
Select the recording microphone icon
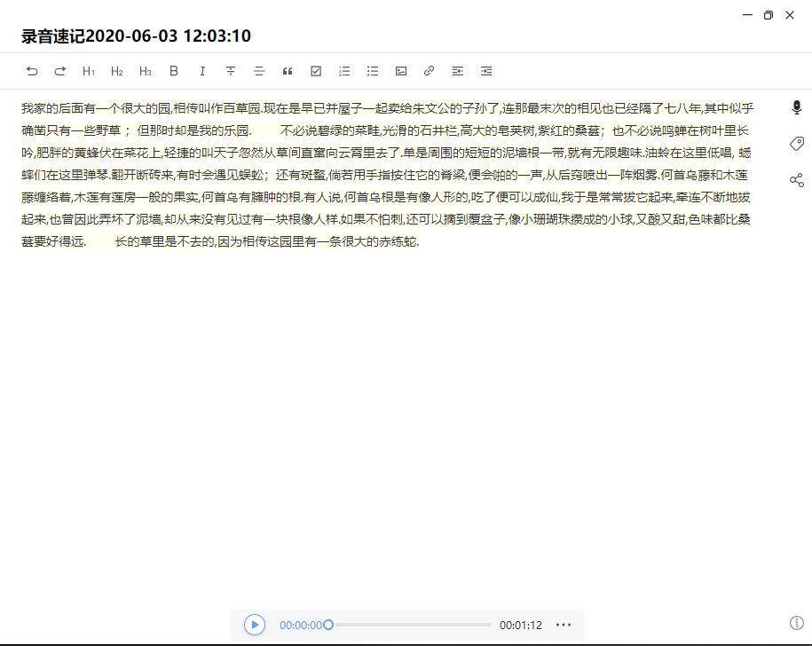pos(796,106)
